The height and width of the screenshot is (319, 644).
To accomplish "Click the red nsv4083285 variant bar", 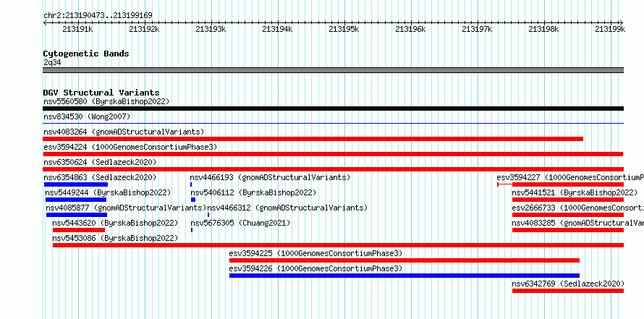I will (568, 230).
